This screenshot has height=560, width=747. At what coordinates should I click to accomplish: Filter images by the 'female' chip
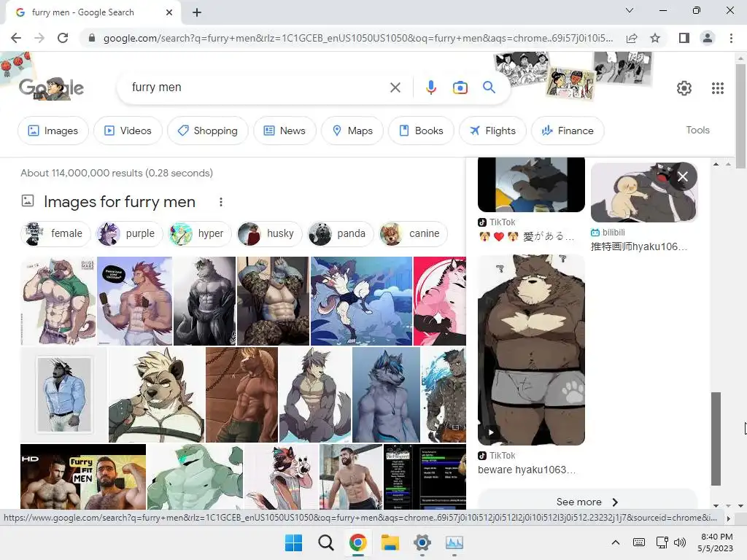(x=55, y=234)
